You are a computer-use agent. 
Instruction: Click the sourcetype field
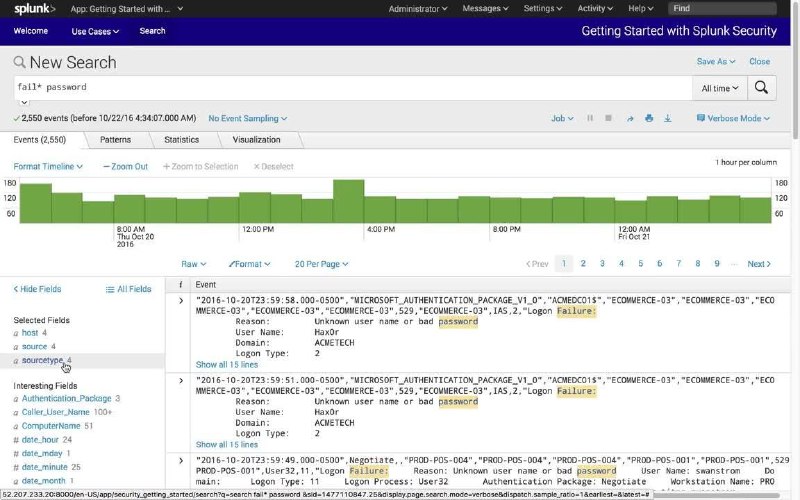pos(42,360)
